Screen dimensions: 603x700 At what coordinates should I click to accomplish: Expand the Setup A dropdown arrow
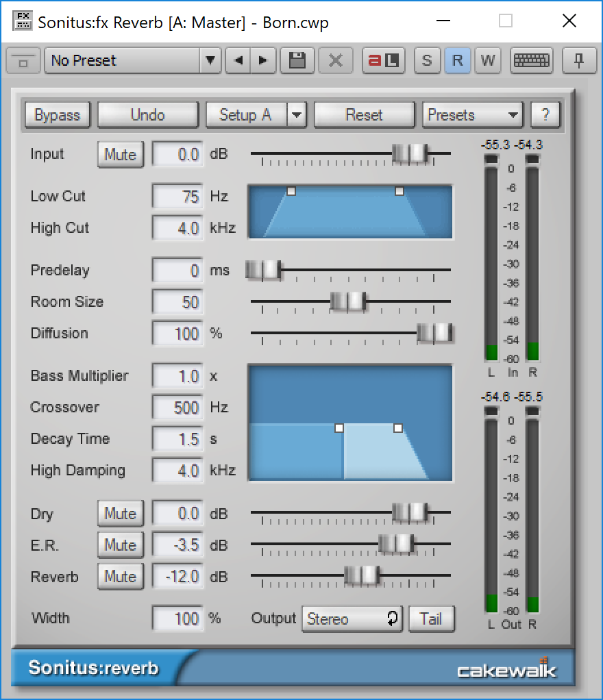click(x=296, y=114)
